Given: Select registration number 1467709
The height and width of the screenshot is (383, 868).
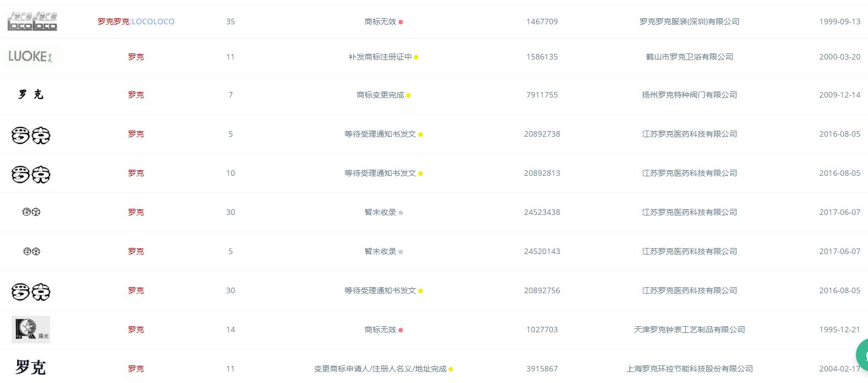Looking at the screenshot, I should 542,21.
